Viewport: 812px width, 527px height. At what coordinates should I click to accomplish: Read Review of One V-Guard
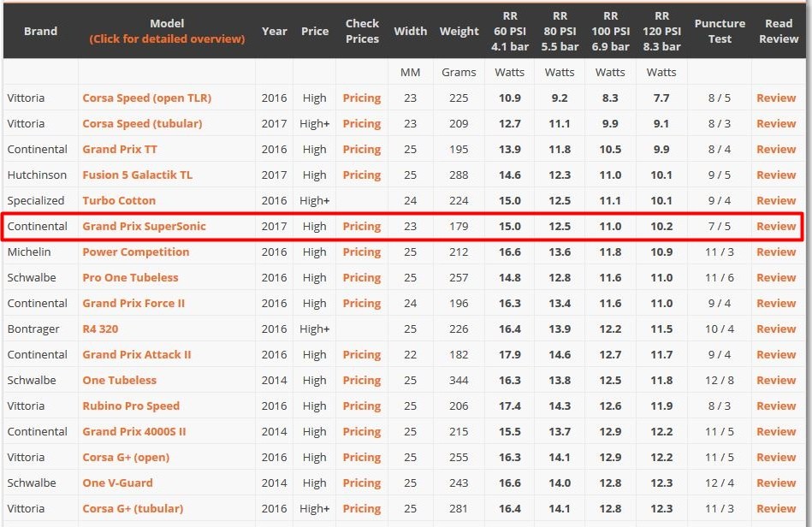(776, 483)
